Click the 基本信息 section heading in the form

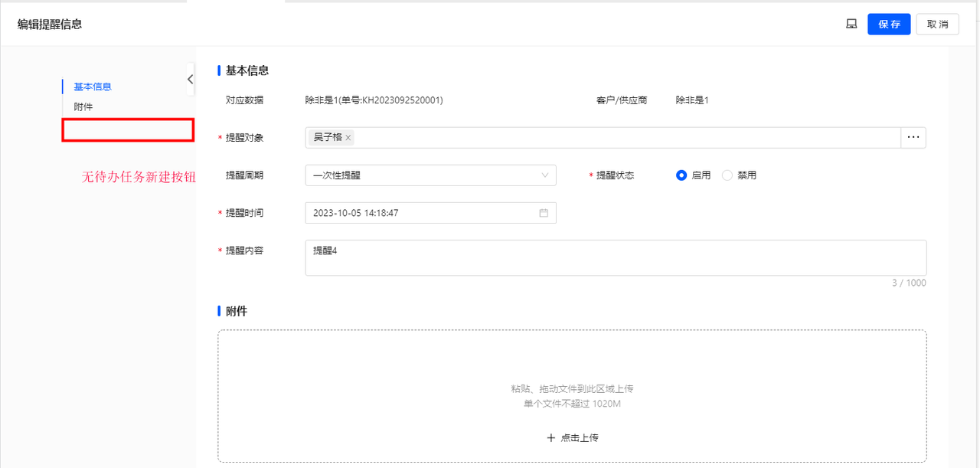point(247,70)
